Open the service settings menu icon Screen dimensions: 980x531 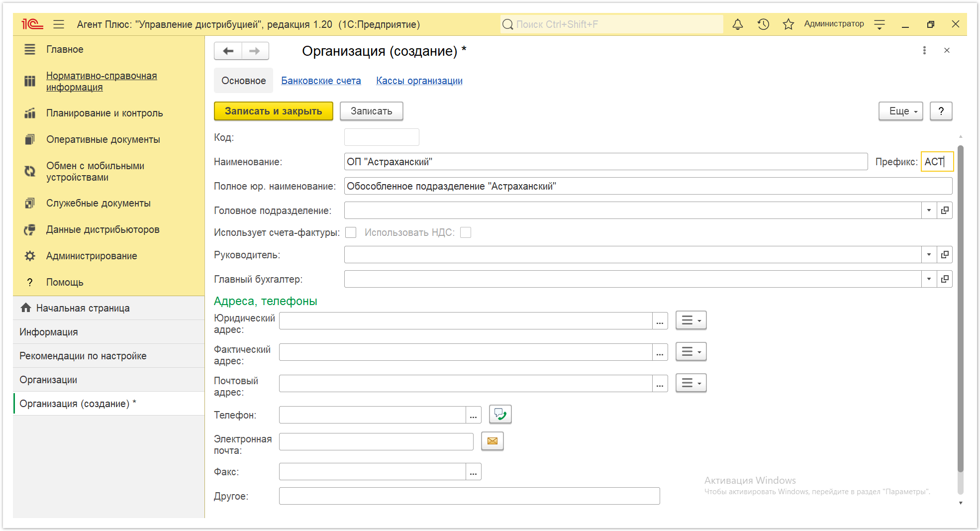click(x=880, y=24)
